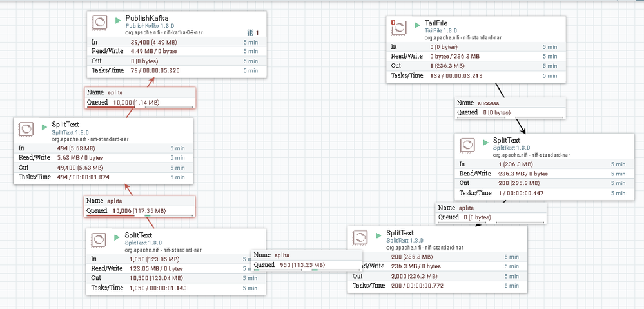Click the TailFile processor title
Image resolution: width=644 pixels, height=309 pixels.
click(436, 24)
